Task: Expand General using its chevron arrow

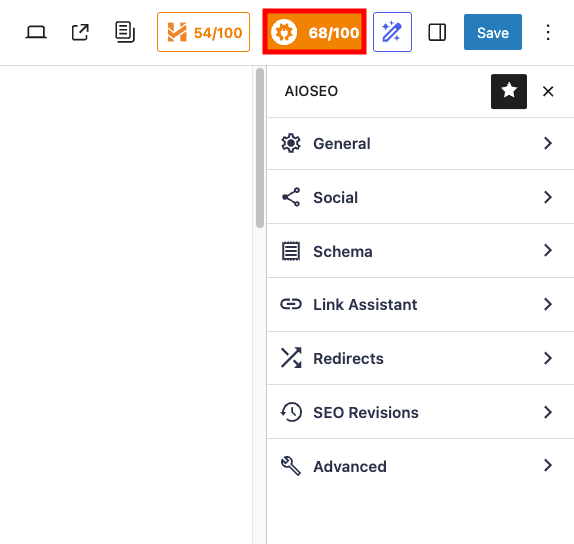Action: click(548, 144)
